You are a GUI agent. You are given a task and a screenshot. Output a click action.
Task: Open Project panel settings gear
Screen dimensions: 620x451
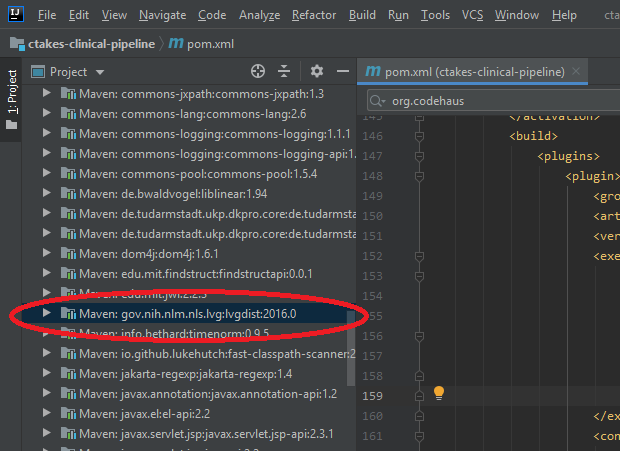[x=317, y=72]
